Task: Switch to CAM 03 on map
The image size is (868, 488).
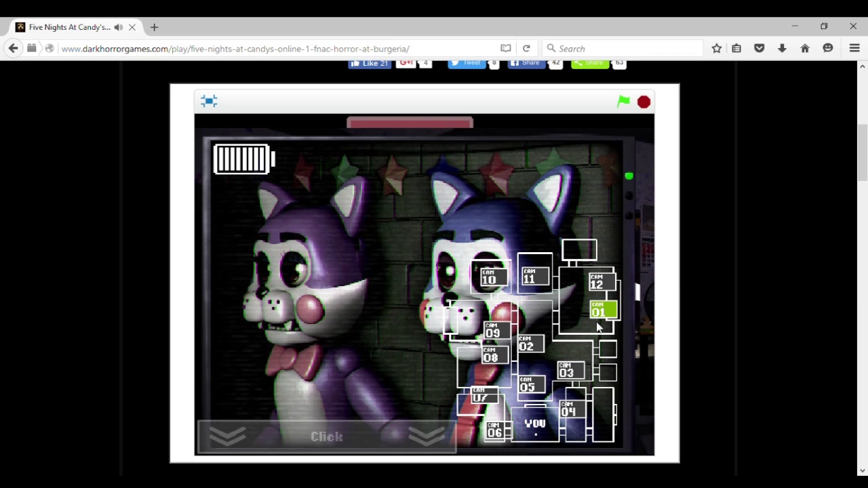Action: click(570, 370)
